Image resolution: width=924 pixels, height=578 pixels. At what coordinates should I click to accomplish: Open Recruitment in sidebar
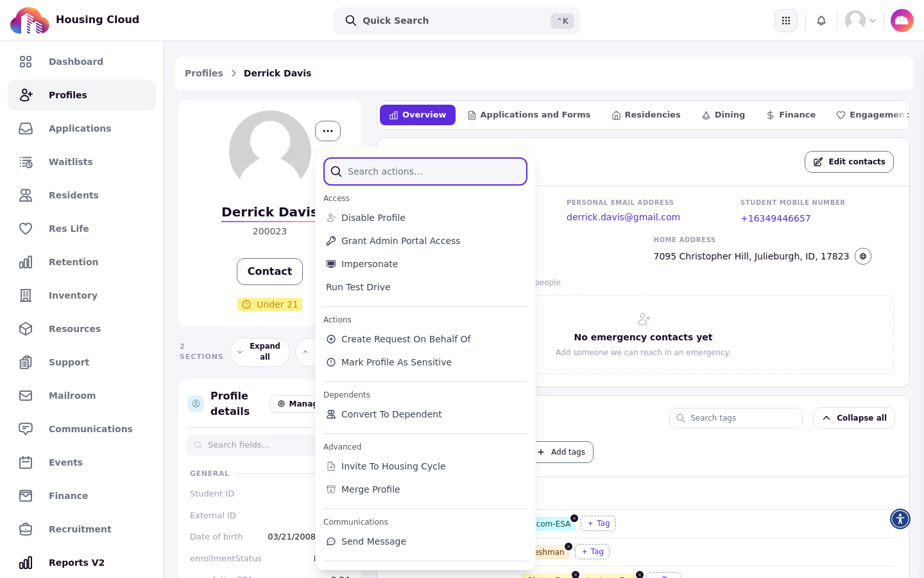click(x=81, y=529)
